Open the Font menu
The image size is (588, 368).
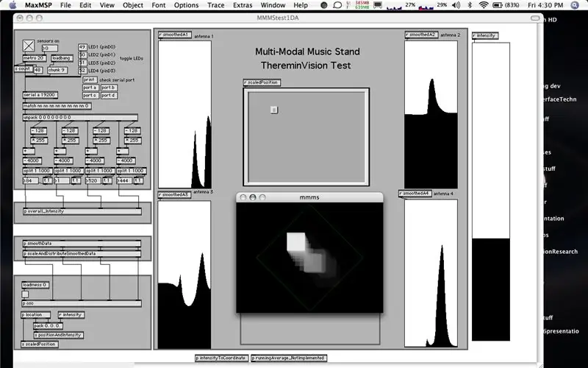point(159,5)
